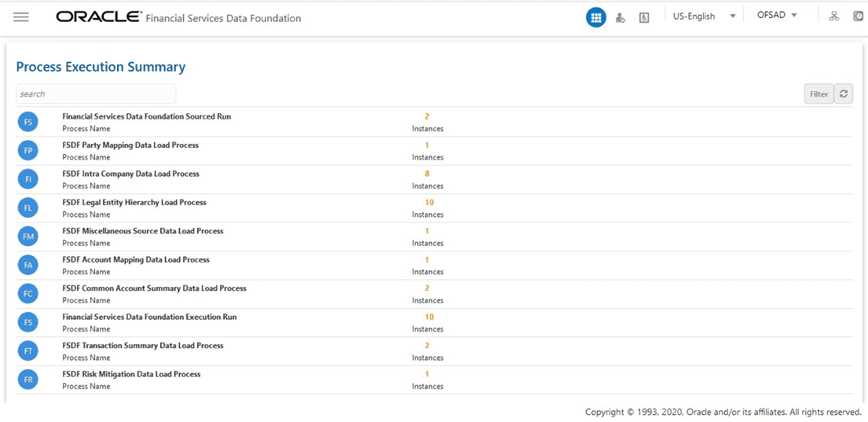The height and width of the screenshot is (422, 868).
Task: Click inside the search field
Action: tap(96, 94)
